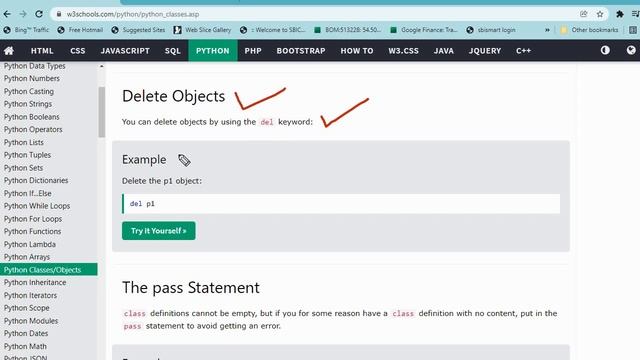The height and width of the screenshot is (360, 640).
Task: Open the JAVASCRIPT tutorial tab
Action: click(x=125, y=51)
